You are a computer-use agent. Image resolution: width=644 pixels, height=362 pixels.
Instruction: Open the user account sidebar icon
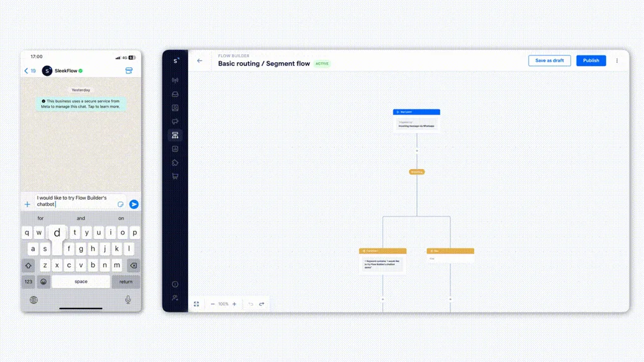pos(175,297)
